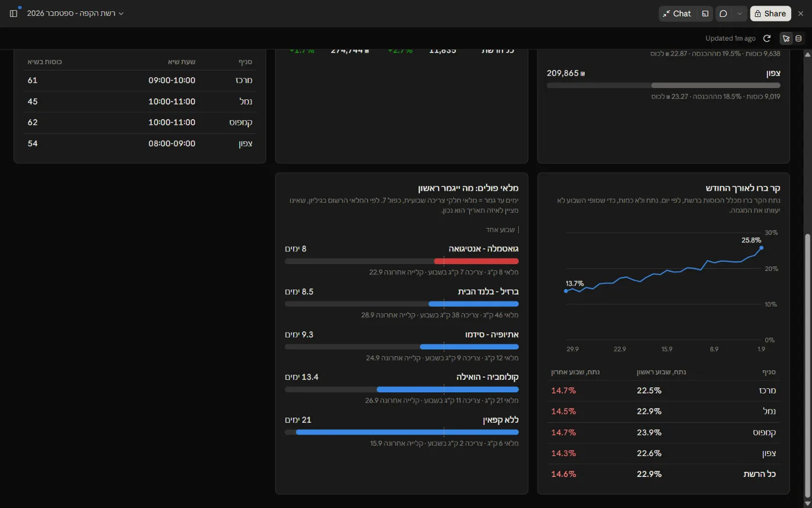The width and height of the screenshot is (812, 508).
Task: Switch to the cursor select mode
Action: click(x=786, y=38)
